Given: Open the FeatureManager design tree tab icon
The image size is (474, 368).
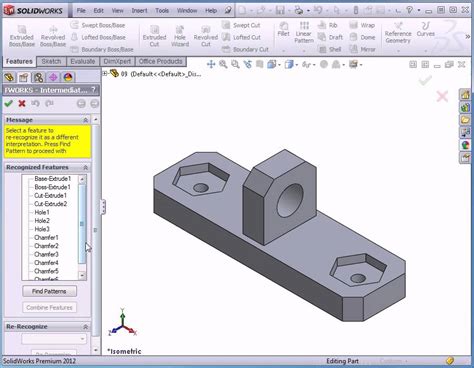Looking at the screenshot, I should [9, 77].
